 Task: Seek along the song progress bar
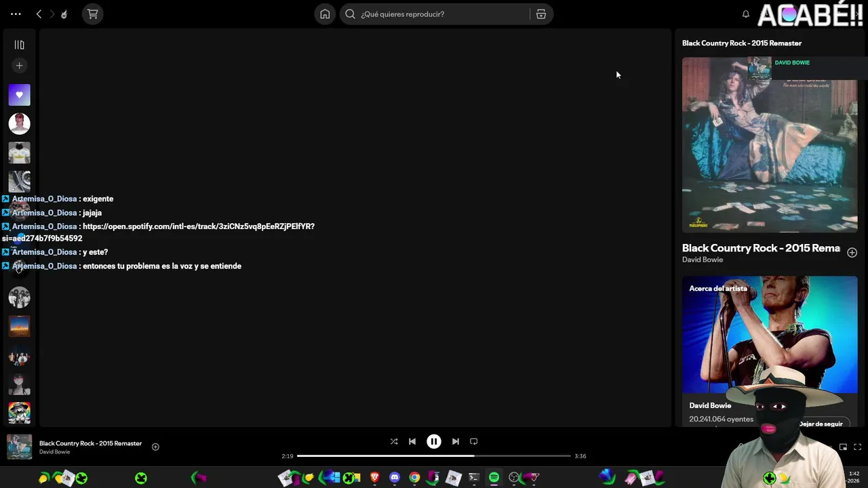click(434, 456)
